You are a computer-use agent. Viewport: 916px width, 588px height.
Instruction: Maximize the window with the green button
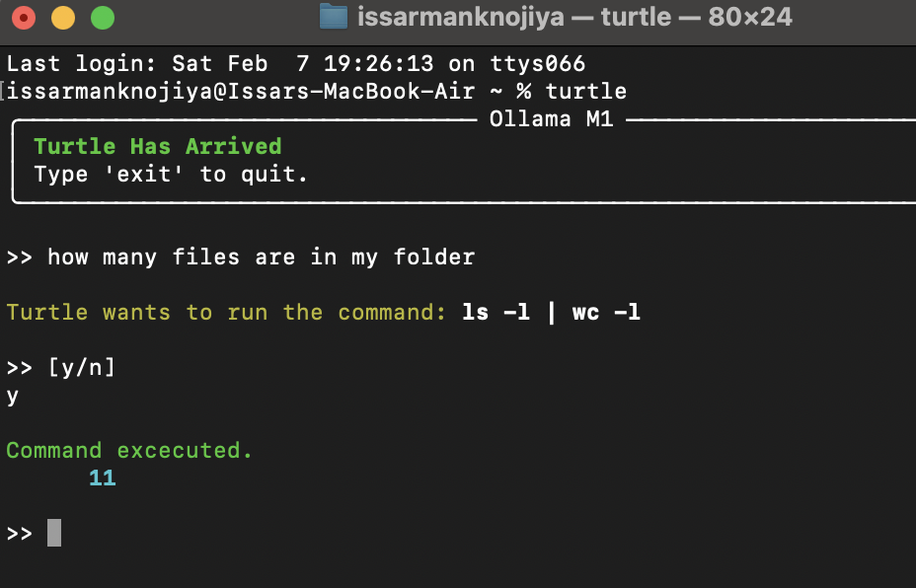(102, 18)
